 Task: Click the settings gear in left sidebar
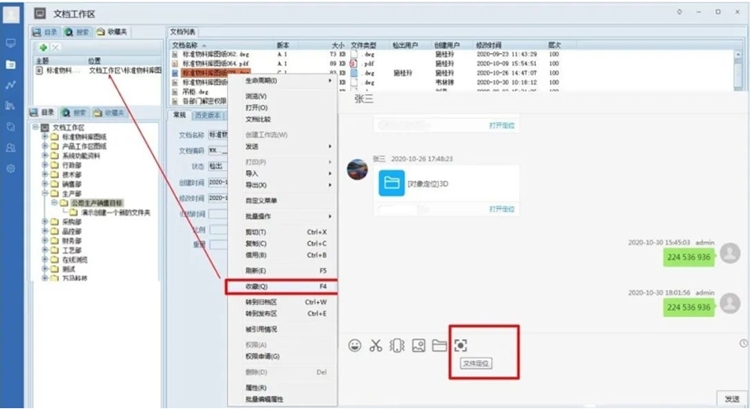click(10, 169)
